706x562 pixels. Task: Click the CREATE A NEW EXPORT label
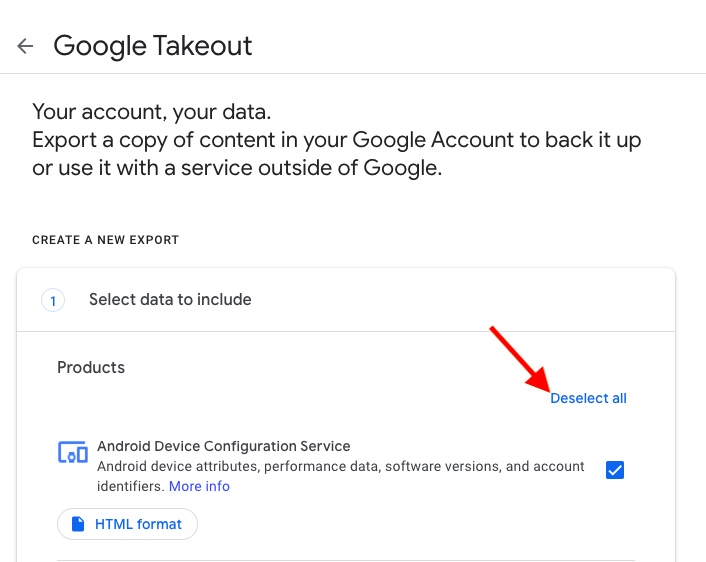point(105,240)
